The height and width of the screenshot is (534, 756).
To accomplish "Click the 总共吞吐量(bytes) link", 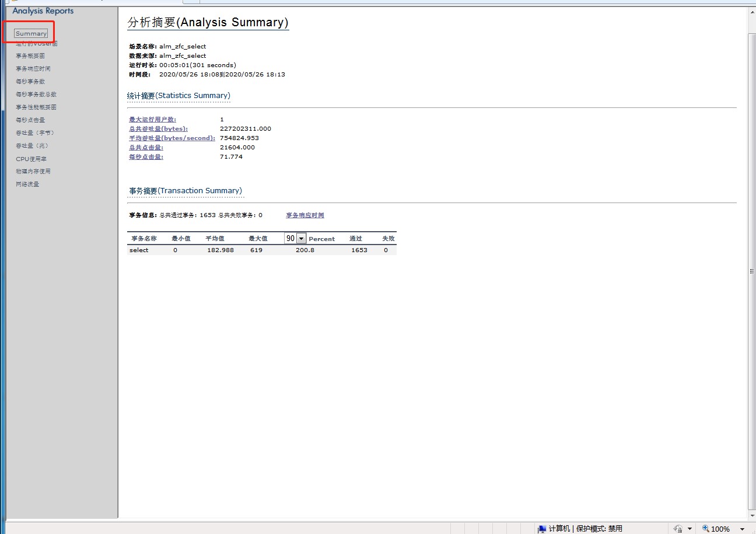I will [159, 128].
